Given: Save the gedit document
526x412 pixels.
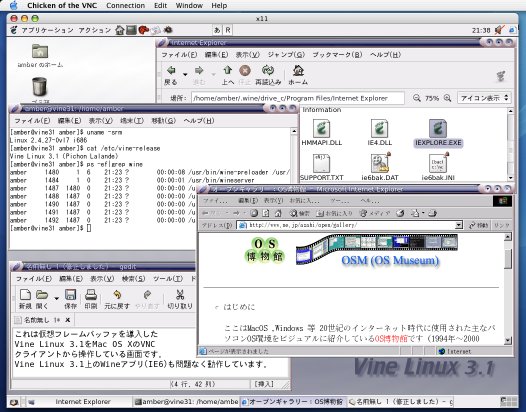Looking at the screenshot, I should [x=70, y=299].
